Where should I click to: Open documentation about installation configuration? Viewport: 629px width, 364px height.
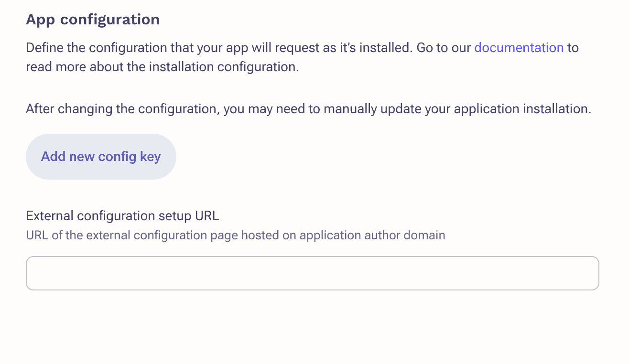pos(519,48)
